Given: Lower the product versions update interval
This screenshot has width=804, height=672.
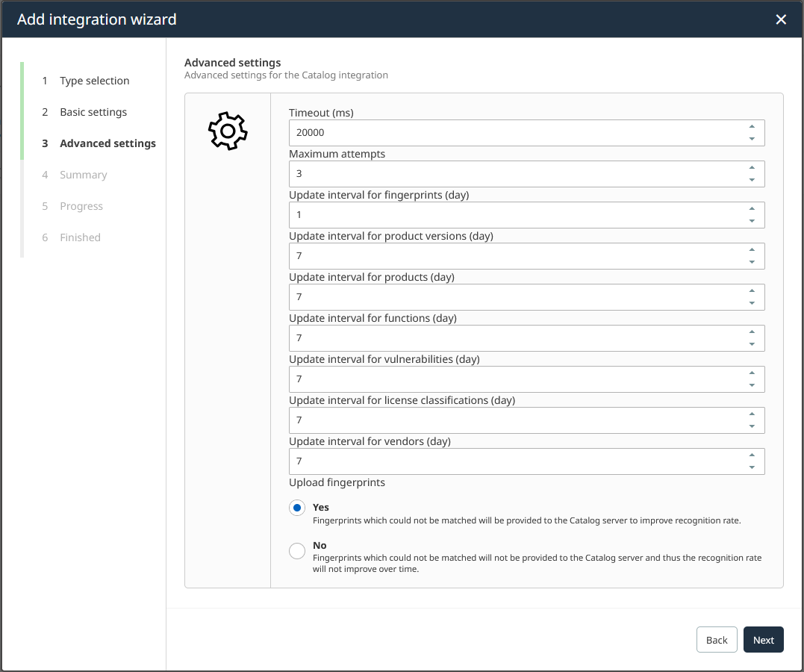Looking at the screenshot, I should point(752,262).
